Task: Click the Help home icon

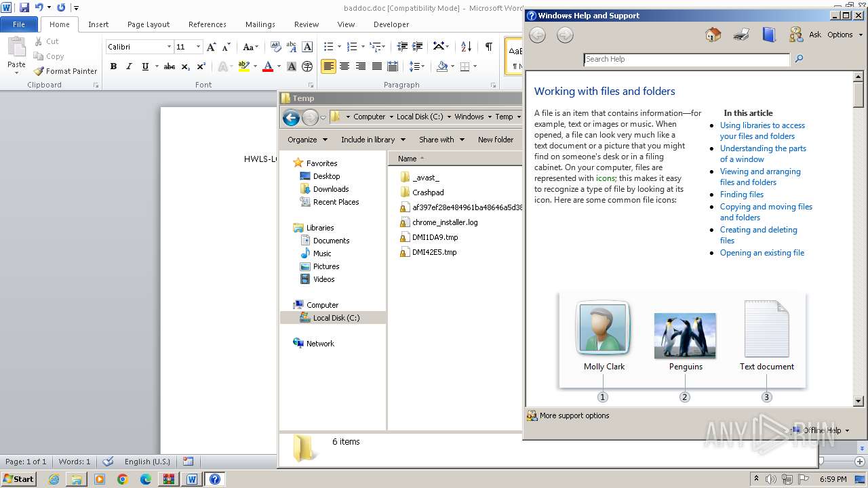Action: 713,35
